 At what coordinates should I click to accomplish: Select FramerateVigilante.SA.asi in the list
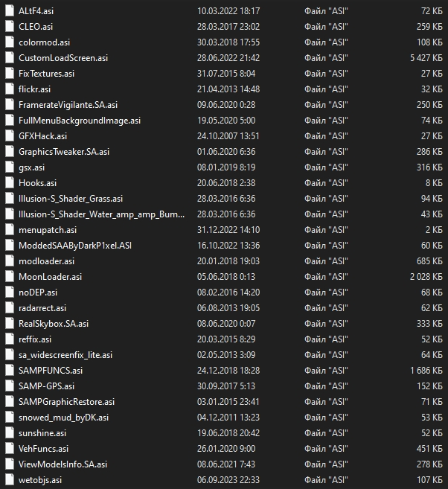(68, 105)
